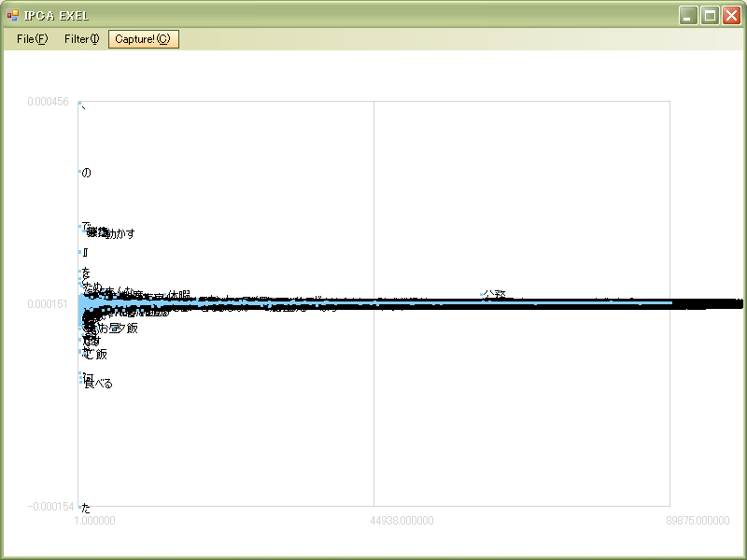Click the 食べる data label

tap(98, 384)
